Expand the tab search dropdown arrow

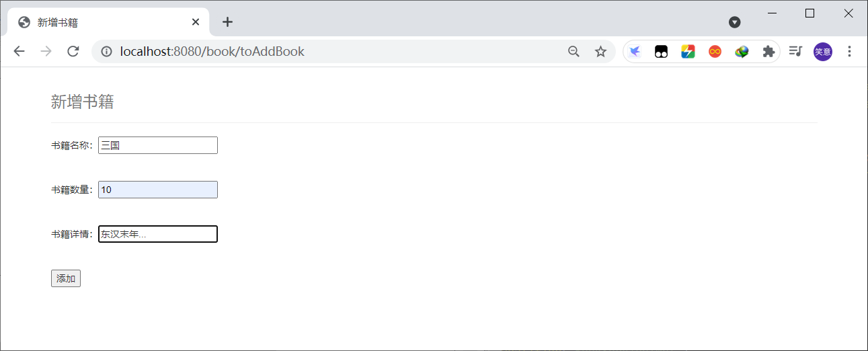735,22
